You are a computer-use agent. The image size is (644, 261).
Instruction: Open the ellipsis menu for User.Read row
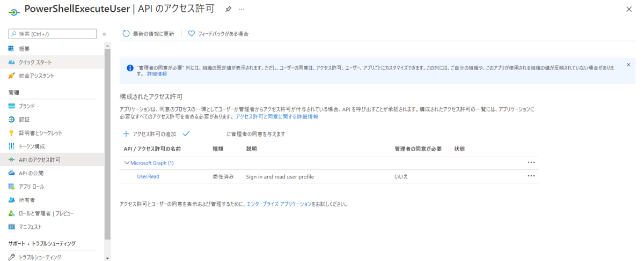[531, 176]
